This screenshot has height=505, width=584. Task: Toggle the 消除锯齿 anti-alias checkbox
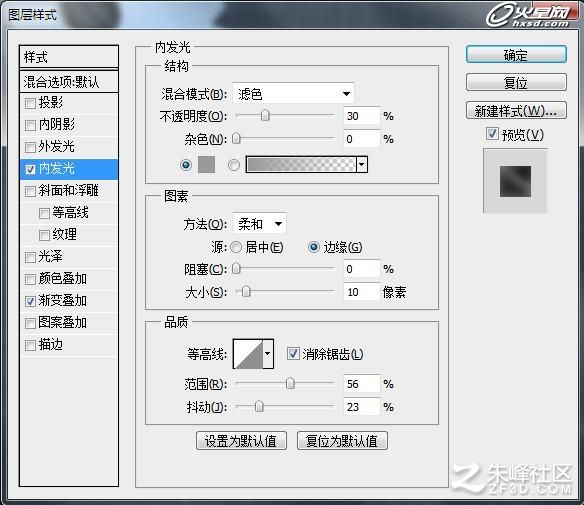(293, 353)
